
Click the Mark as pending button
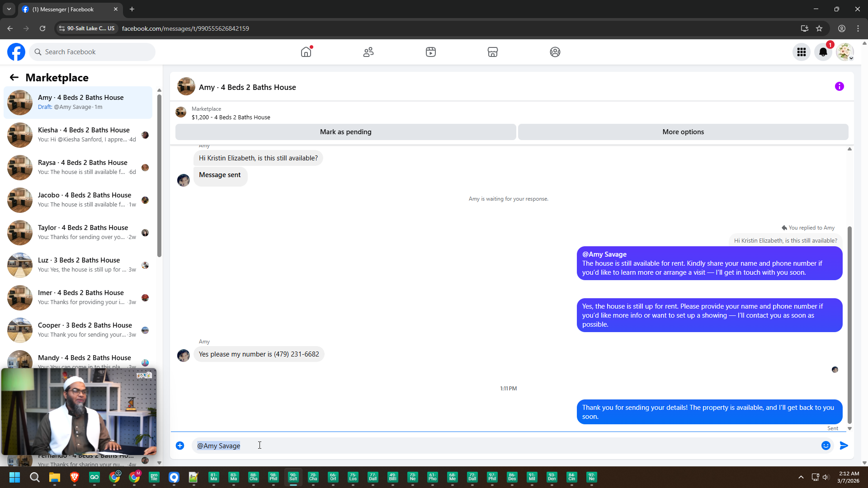[x=345, y=132]
